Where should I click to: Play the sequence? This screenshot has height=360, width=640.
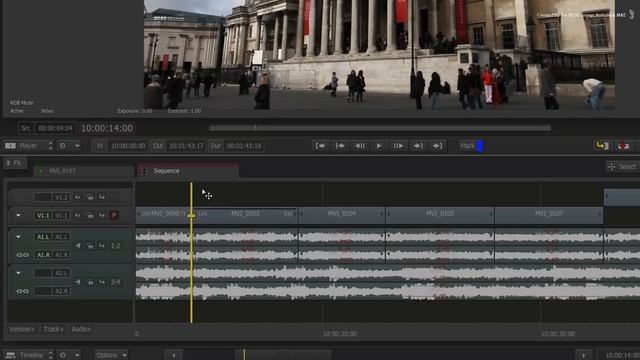click(x=379, y=146)
